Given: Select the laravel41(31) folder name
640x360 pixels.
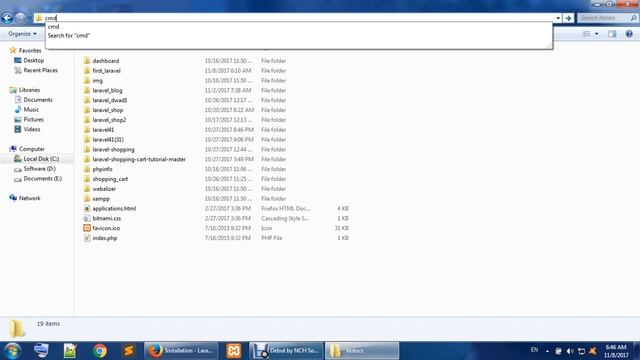Looking at the screenshot, I should 108,140.
